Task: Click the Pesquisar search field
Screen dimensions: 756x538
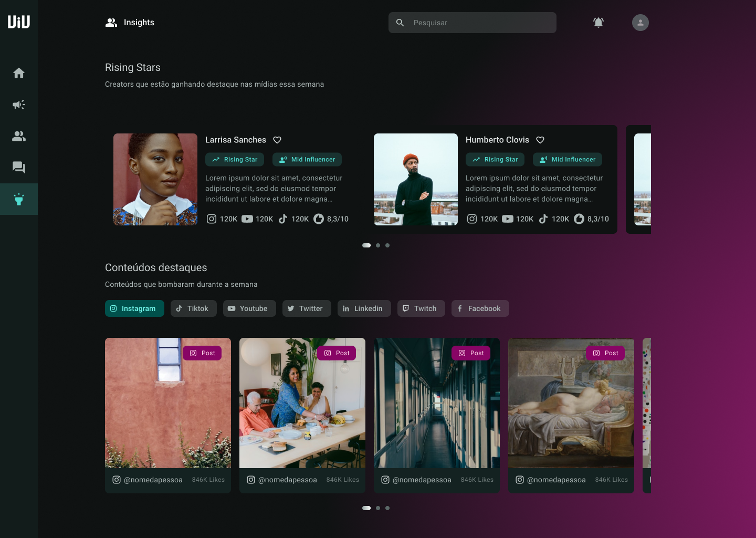Action: (x=472, y=23)
